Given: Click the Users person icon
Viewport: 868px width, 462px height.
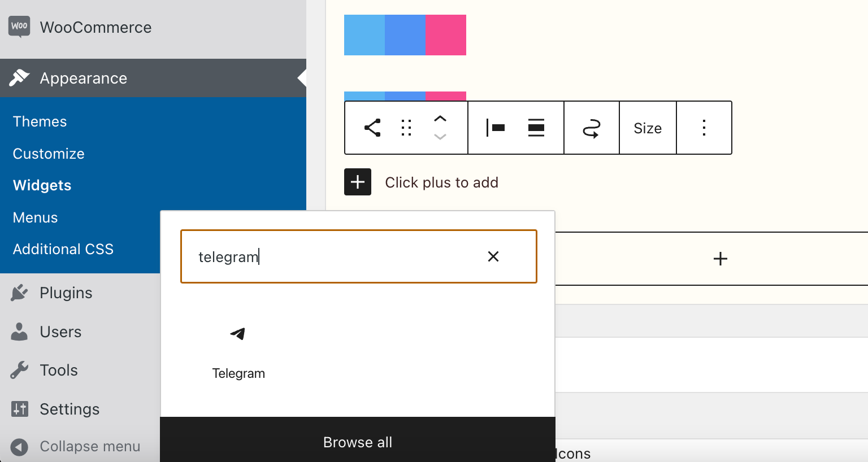Looking at the screenshot, I should [19, 332].
